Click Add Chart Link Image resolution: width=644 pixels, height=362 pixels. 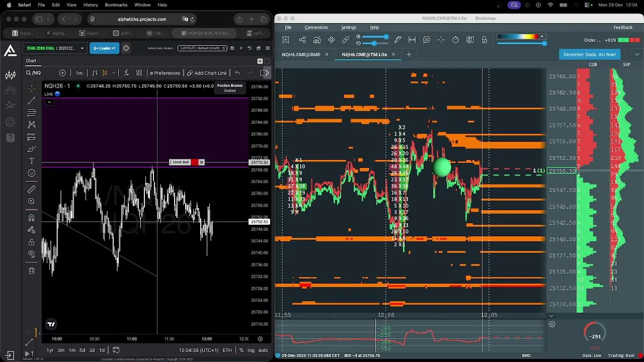pos(207,73)
